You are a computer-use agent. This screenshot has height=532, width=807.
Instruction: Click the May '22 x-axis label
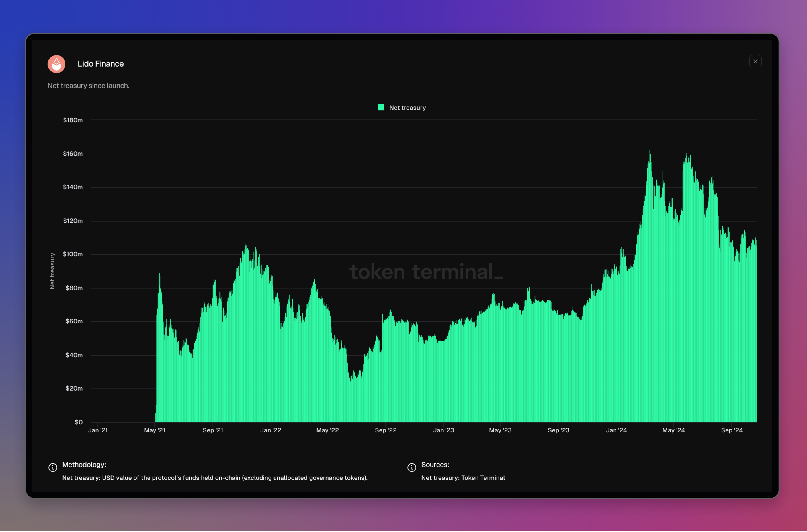pos(327,430)
